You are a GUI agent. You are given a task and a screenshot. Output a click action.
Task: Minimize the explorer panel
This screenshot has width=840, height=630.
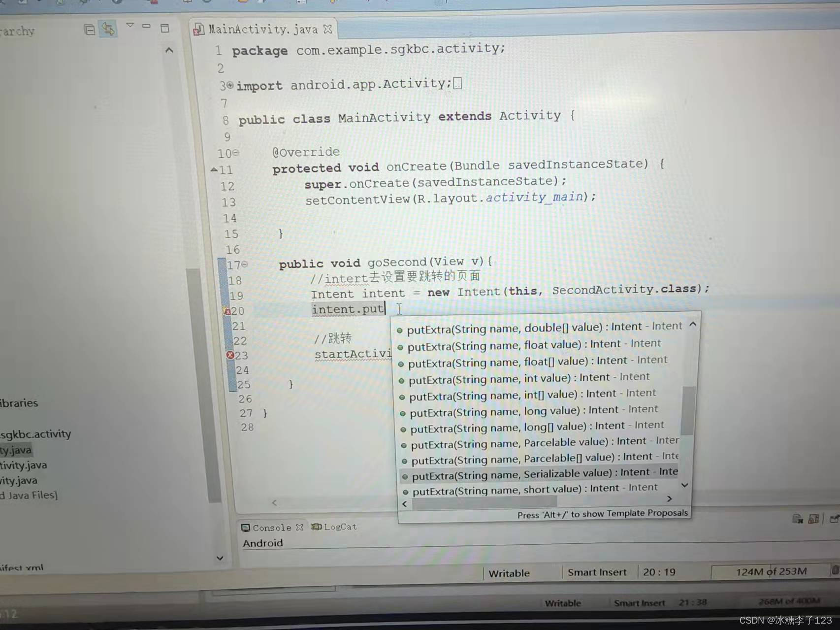146,26
